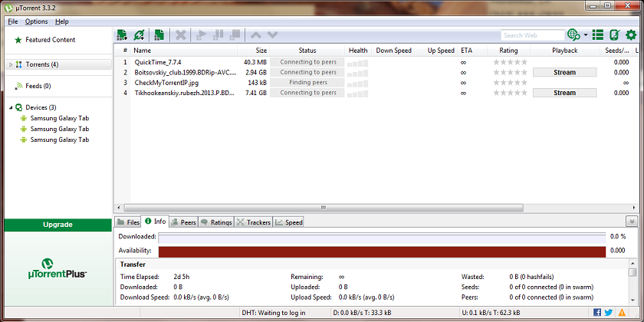644x322 pixels.
Task: Click the Start torrent play icon
Action: [x=201, y=35]
